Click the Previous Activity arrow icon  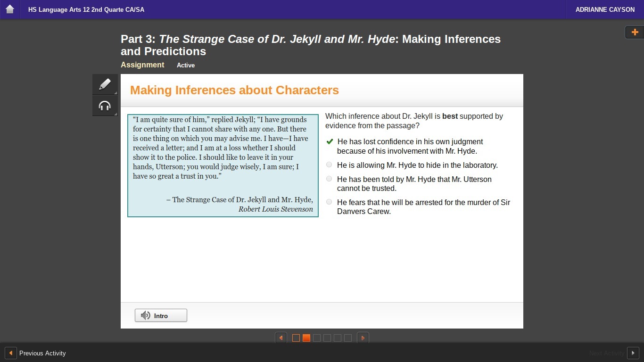tap(10, 353)
